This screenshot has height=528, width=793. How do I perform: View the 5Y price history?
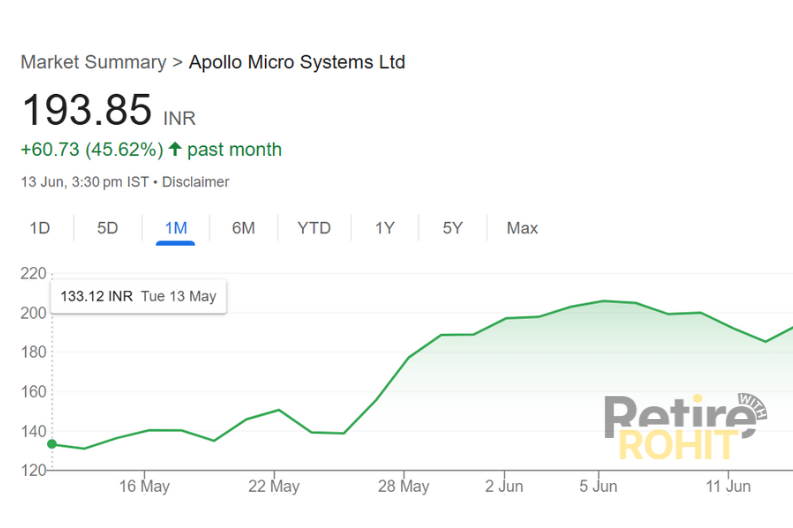(x=453, y=228)
